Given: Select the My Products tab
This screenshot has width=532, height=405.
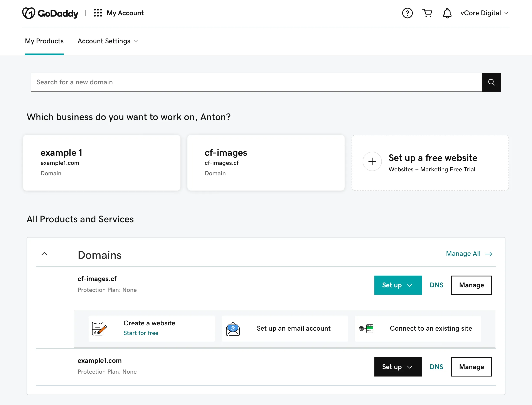Looking at the screenshot, I should 44,41.
